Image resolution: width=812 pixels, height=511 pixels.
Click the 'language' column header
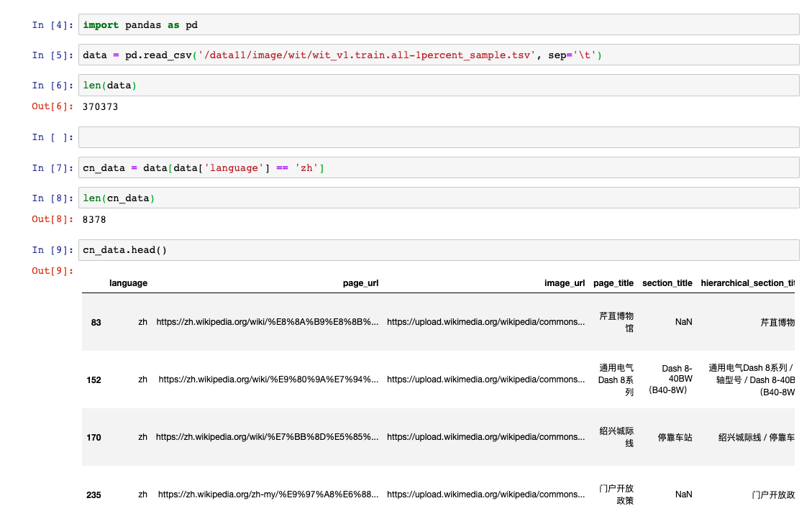(128, 283)
